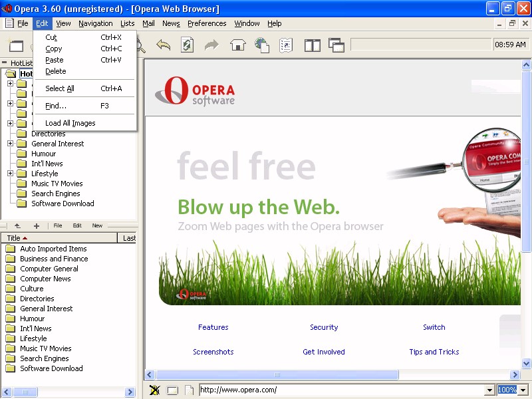Viewport: 532px width, 399px height.
Task: Click the Auto Imported Items folder icon in Title list
Action: click(11, 249)
